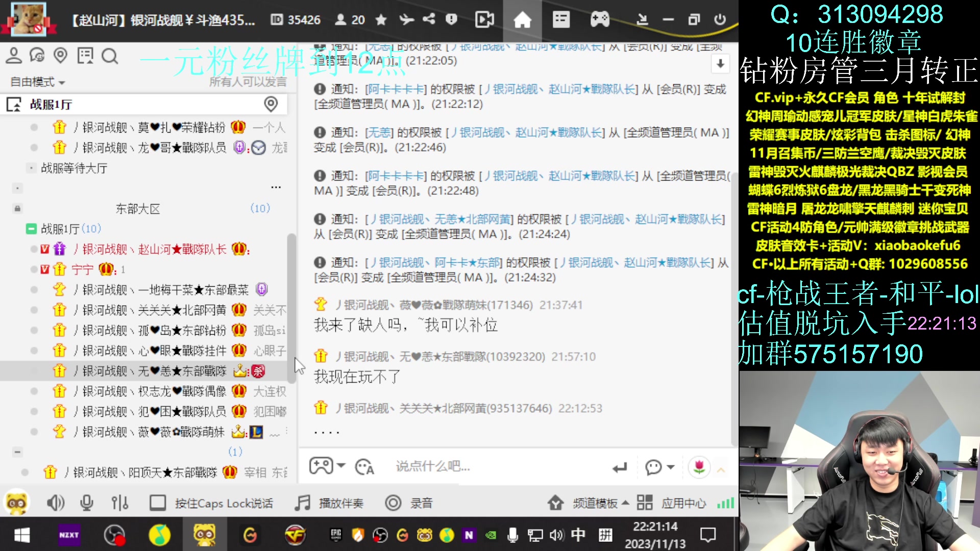Open the three-dot more options
This screenshot has width=980, height=551.
pyautogui.click(x=276, y=187)
